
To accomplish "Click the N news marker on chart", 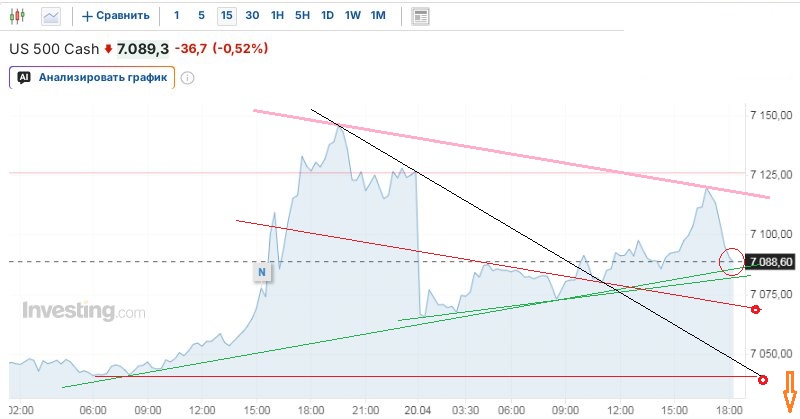I will [x=261, y=271].
